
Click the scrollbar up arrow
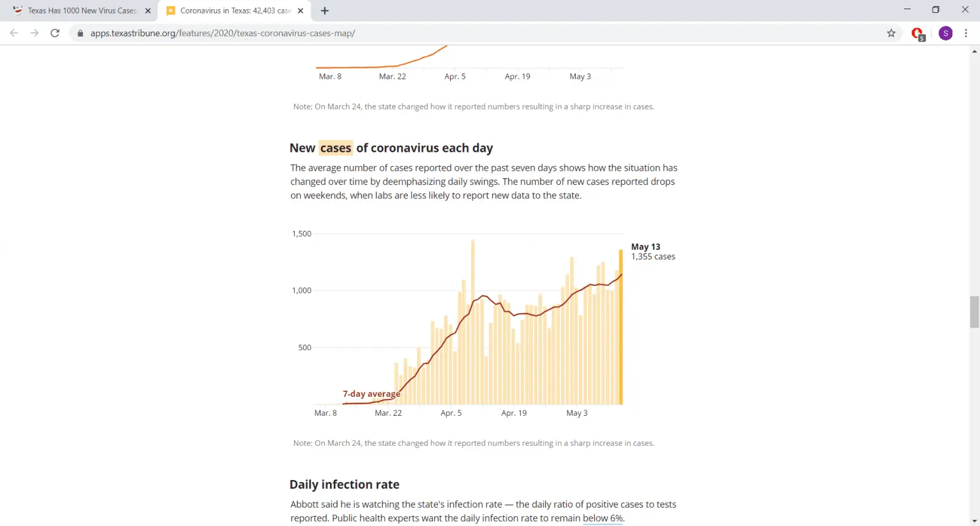coord(974,51)
